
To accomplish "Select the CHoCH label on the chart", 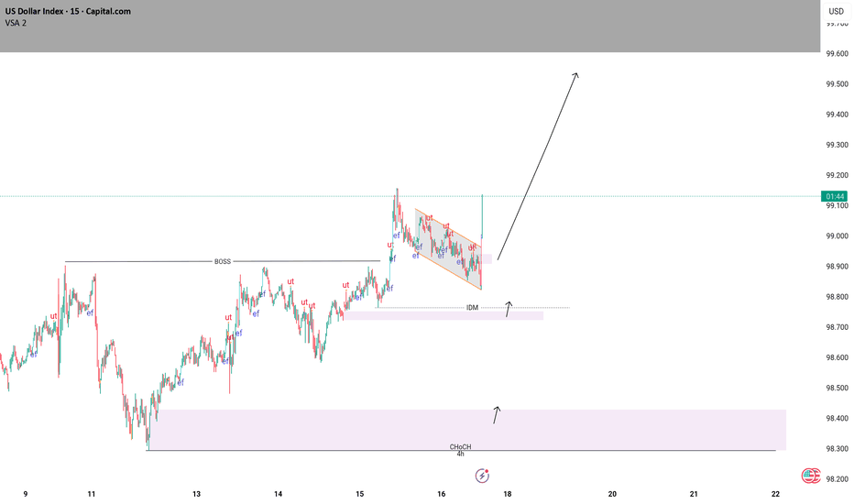I will coord(460,447).
